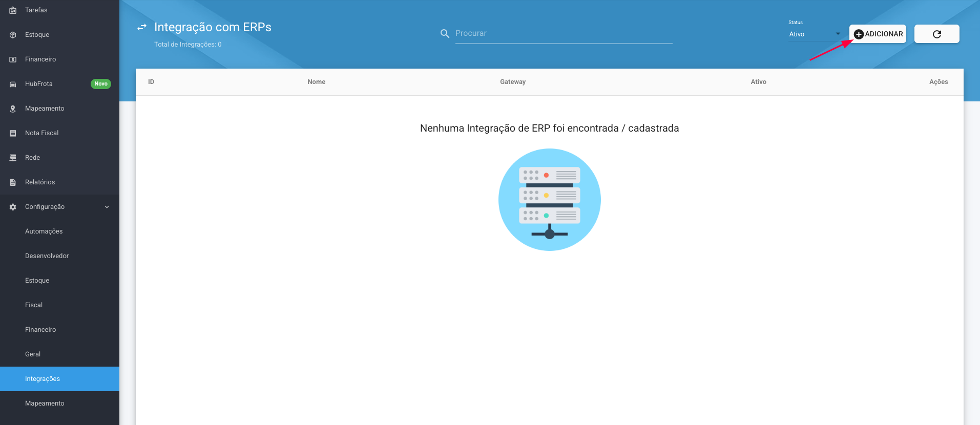Screen dimensions: 980x425
Task: Click the Ativo column header
Action: (759, 82)
